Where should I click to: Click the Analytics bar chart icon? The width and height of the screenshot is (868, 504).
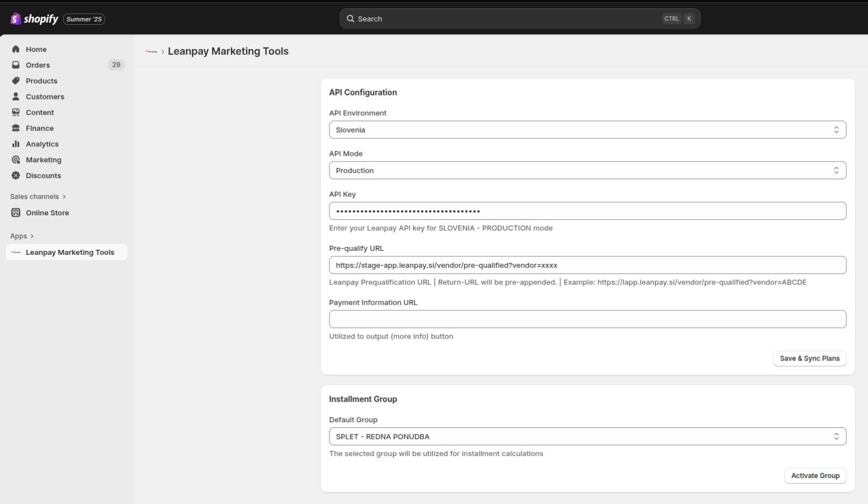(16, 144)
